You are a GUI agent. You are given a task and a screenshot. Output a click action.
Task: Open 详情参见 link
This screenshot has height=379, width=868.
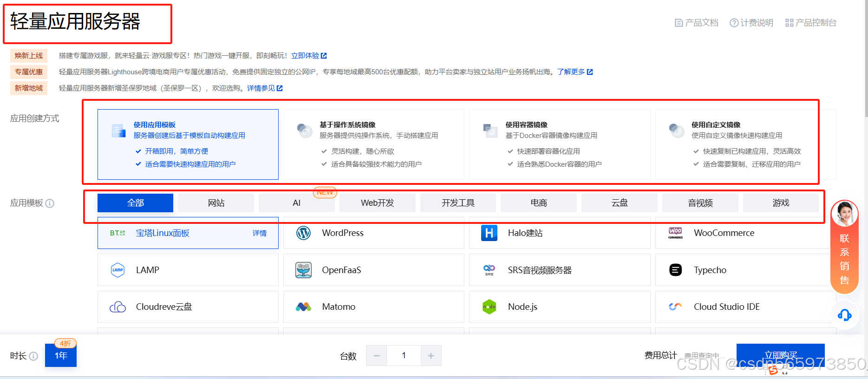pos(265,88)
